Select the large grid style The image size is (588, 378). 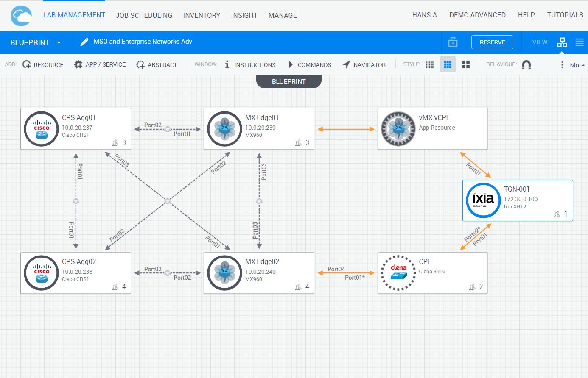coord(466,64)
